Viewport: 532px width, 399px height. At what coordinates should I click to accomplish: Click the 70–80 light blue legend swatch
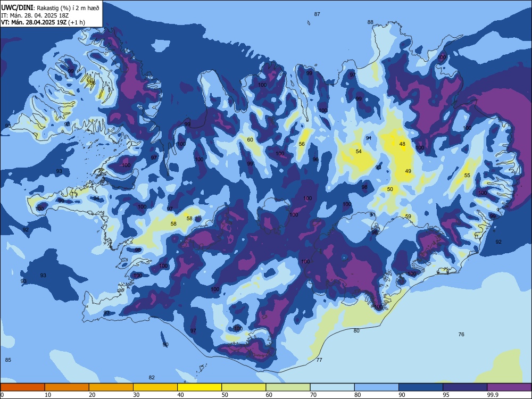332,387
